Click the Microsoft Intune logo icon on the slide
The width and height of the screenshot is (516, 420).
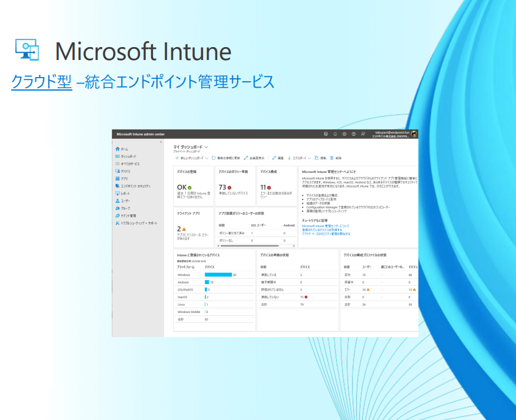point(27,49)
